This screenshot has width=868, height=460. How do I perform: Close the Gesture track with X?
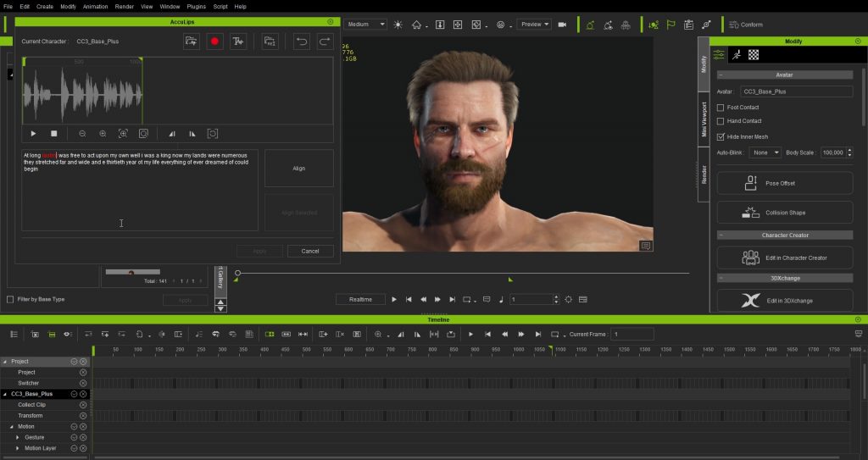click(83, 437)
